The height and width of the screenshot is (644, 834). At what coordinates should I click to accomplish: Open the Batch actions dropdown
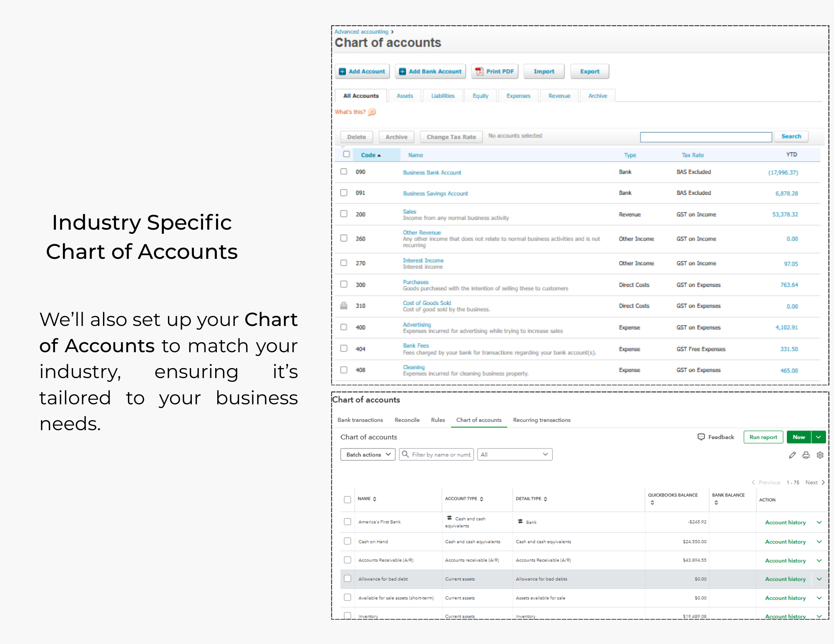pyautogui.click(x=368, y=454)
